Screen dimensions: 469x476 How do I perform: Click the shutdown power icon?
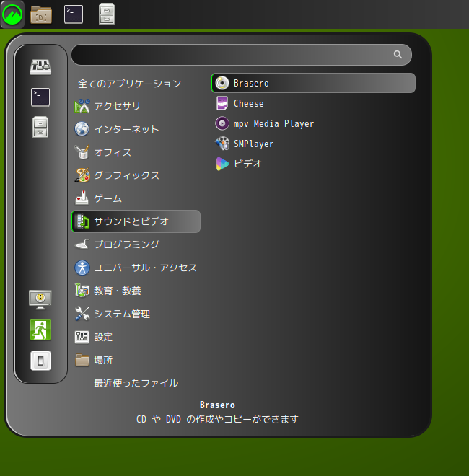pyautogui.click(x=40, y=361)
